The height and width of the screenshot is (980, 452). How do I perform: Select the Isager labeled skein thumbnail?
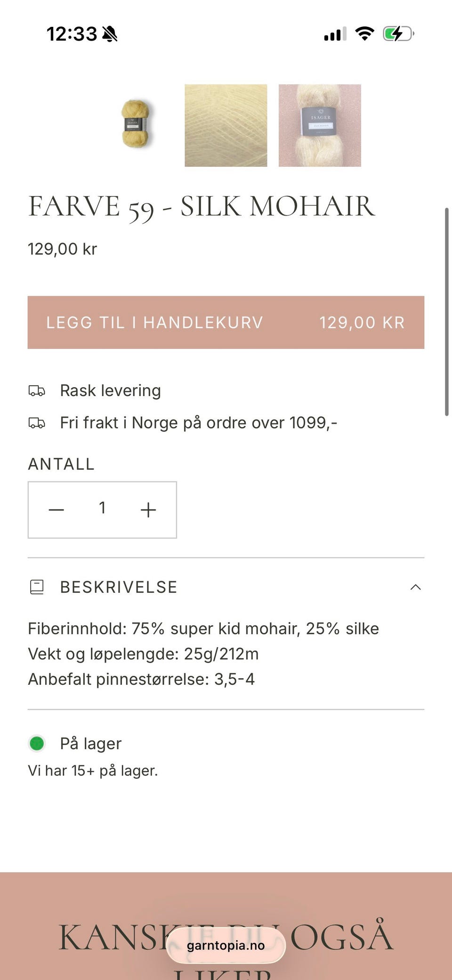320,125
